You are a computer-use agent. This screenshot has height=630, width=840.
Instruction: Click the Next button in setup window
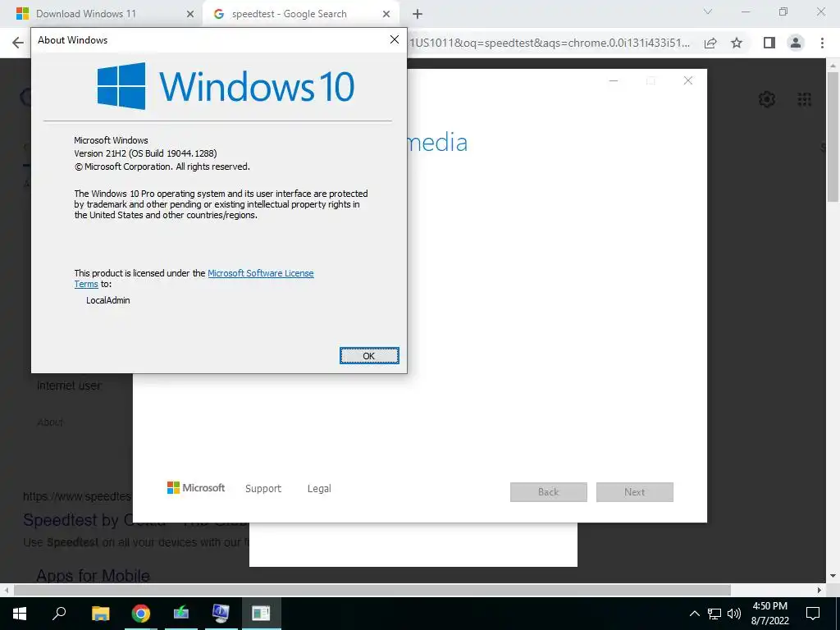(x=635, y=492)
